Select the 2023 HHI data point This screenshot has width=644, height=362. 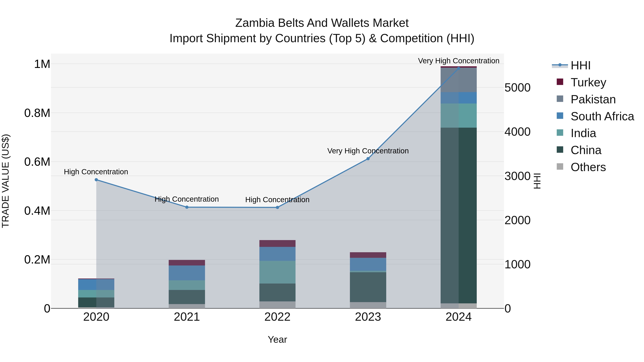click(x=368, y=159)
